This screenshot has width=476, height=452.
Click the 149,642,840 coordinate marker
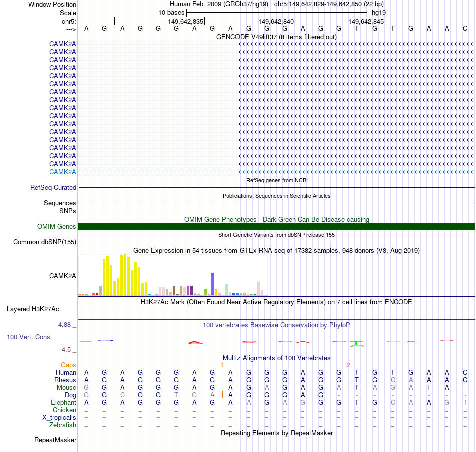(276, 21)
